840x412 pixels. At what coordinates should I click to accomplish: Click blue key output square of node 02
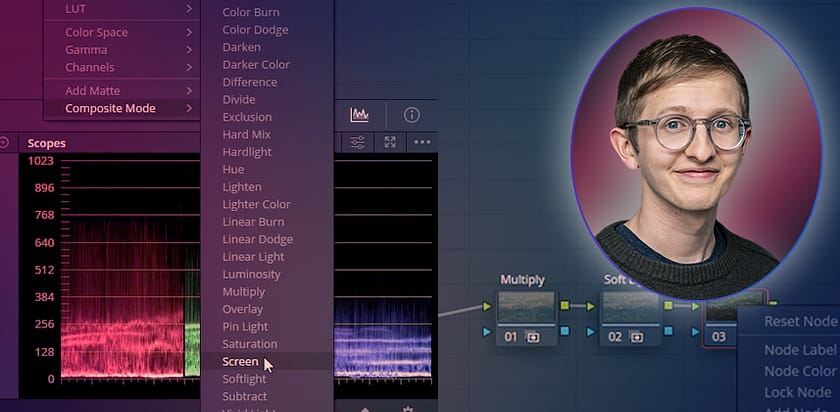coord(669,331)
